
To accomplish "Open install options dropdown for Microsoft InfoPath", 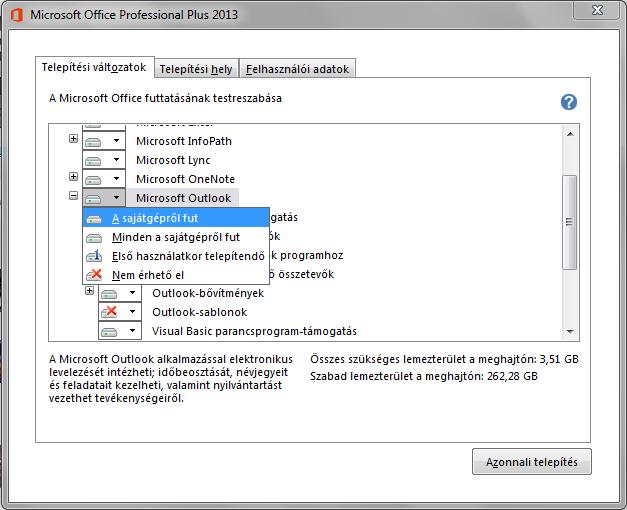I will tap(104, 141).
